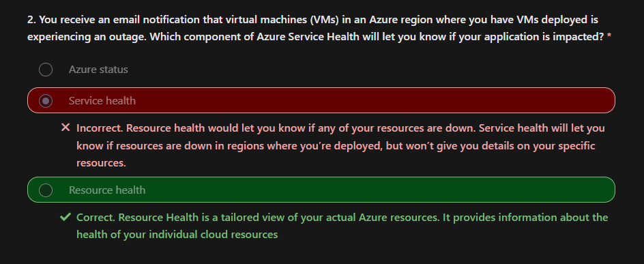The width and height of the screenshot is (644, 264).
Task: Select the Azure status radio button
Action: (x=46, y=70)
